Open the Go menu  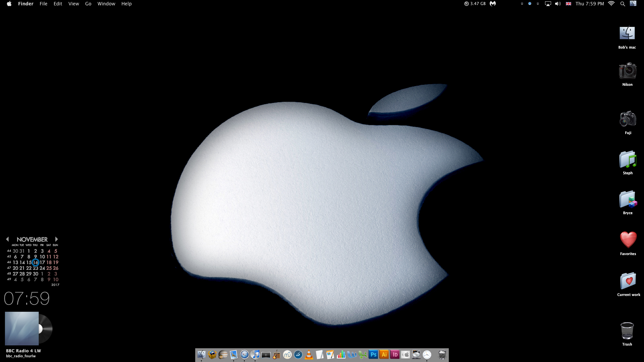(88, 4)
